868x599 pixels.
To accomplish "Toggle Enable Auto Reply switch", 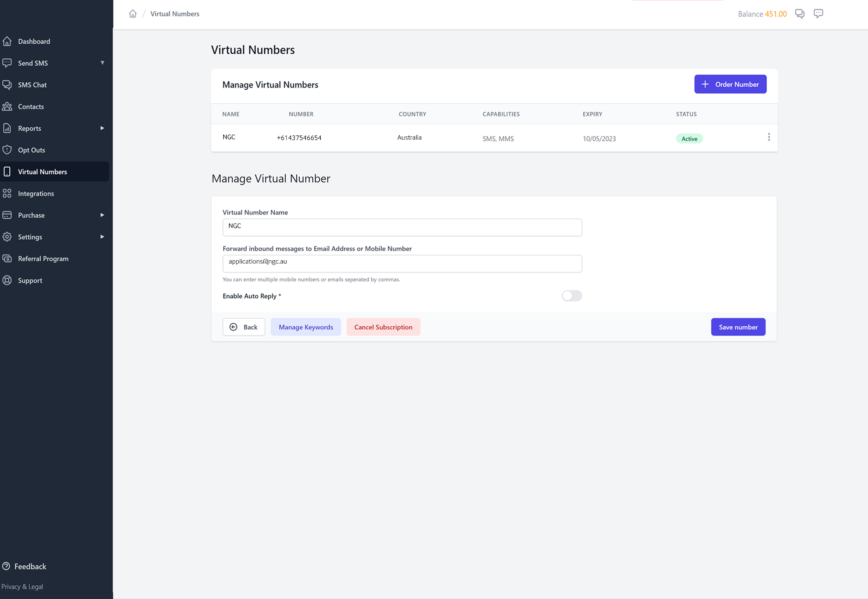I will 571,296.
